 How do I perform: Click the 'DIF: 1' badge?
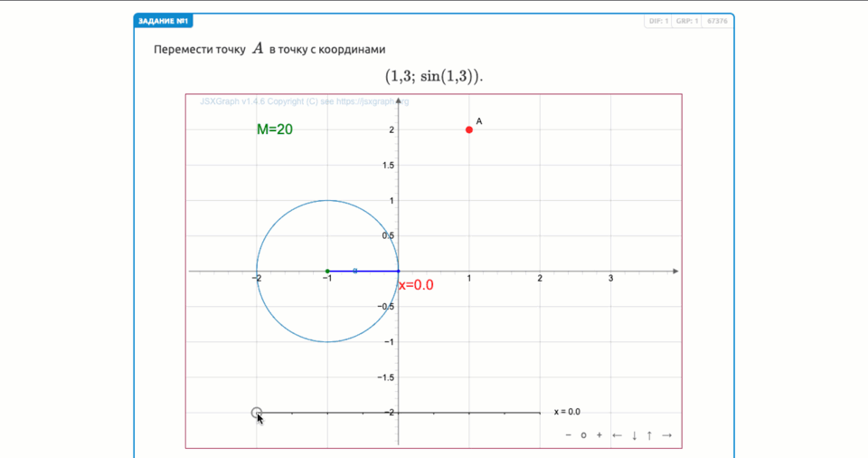[657, 21]
